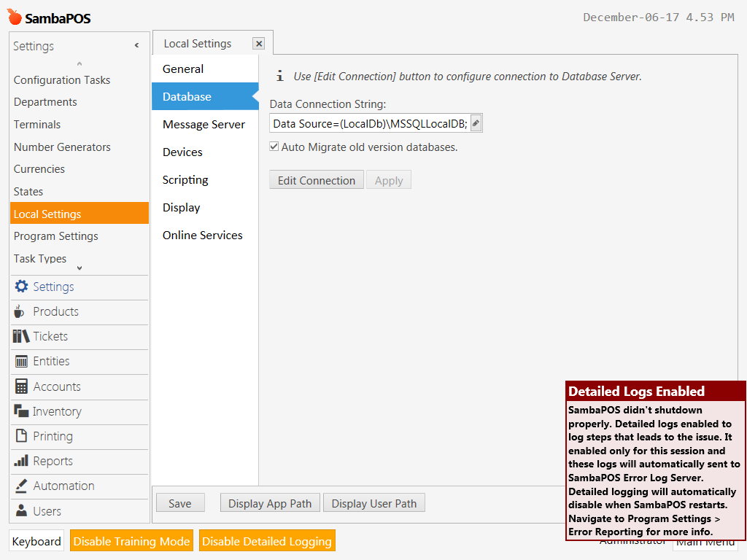747x560 pixels.
Task: Click the Detailed Logs Enabled notification title
Action: click(x=636, y=391)
